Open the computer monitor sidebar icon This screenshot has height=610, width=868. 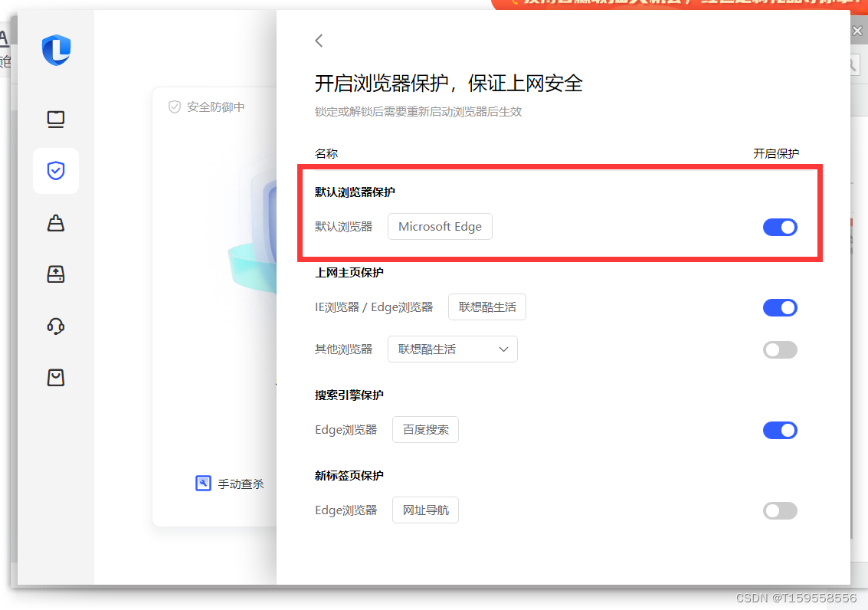click(x=56, y=119)
